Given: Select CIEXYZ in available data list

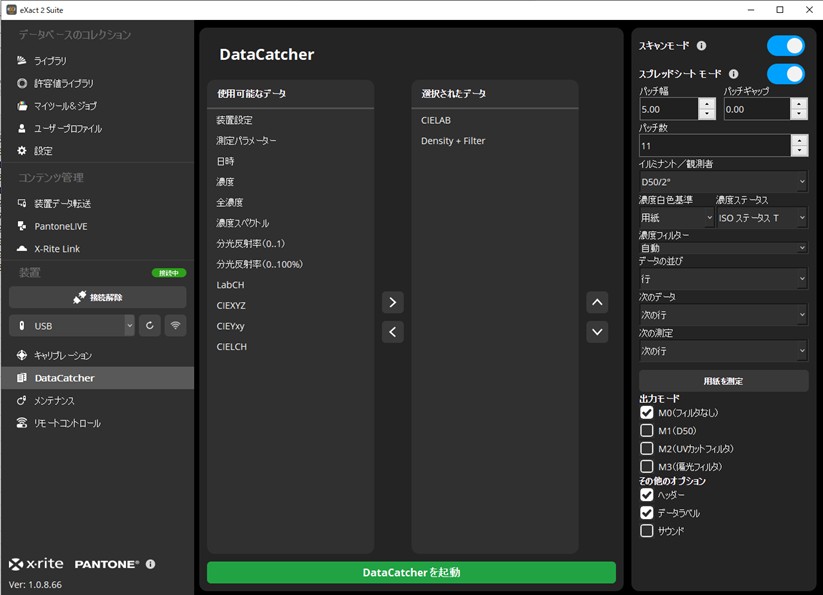Looking at the screenshot, I should 290,305.
